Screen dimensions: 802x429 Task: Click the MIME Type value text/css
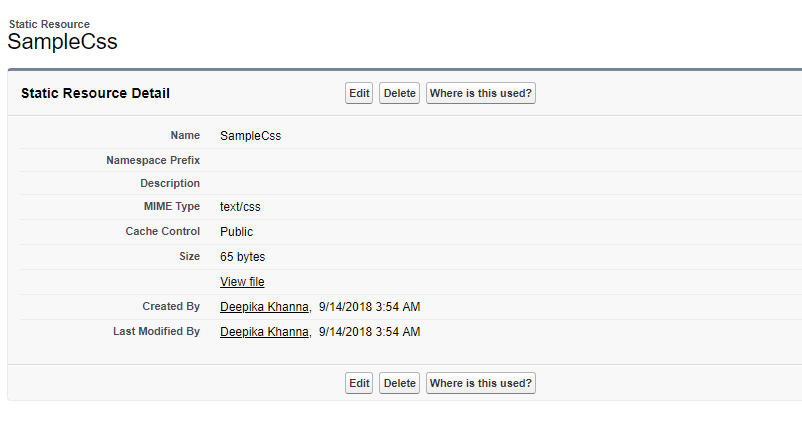coord(240,207)
